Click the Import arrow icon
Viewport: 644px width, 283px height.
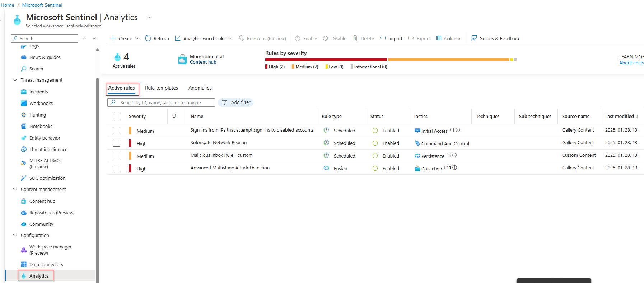tap(383, 38)
